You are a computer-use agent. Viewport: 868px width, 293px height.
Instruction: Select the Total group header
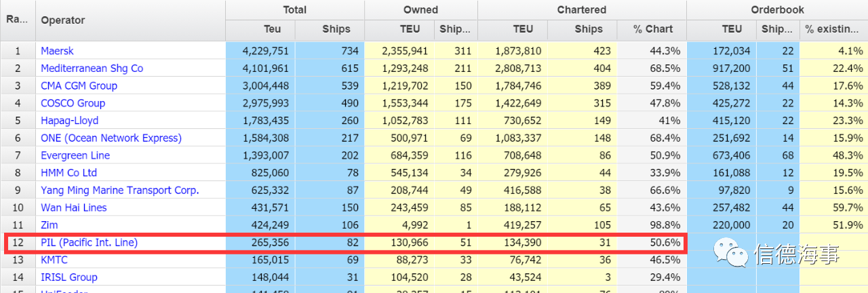tap(295, 10)
